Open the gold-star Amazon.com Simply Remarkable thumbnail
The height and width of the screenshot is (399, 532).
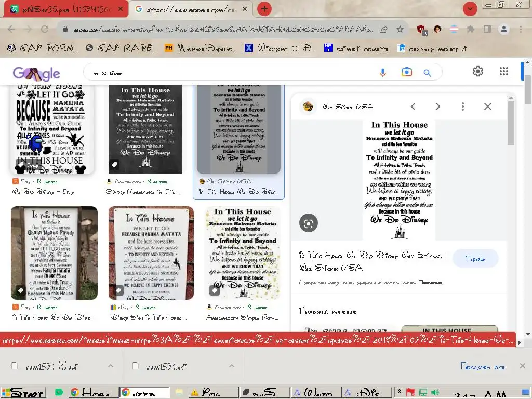point(243,253)
